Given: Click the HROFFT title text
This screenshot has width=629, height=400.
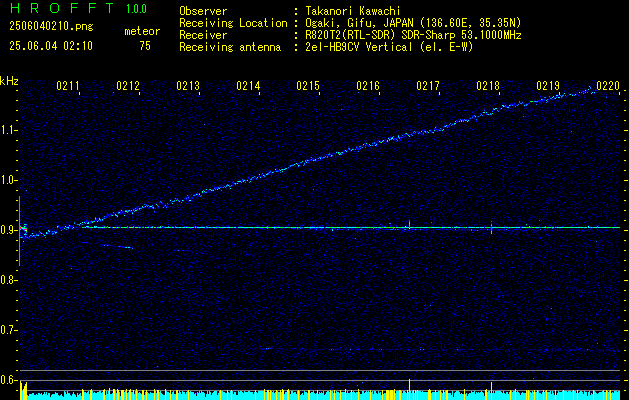Looking at the screenshot, I should point(62,8).
